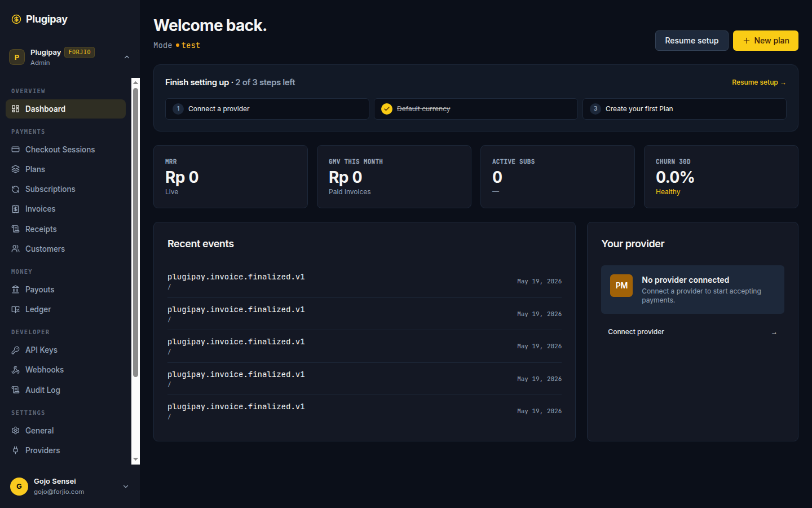Click the MRR Rp 0 card
Screen dimensions: 812x508
click(231, 177)
